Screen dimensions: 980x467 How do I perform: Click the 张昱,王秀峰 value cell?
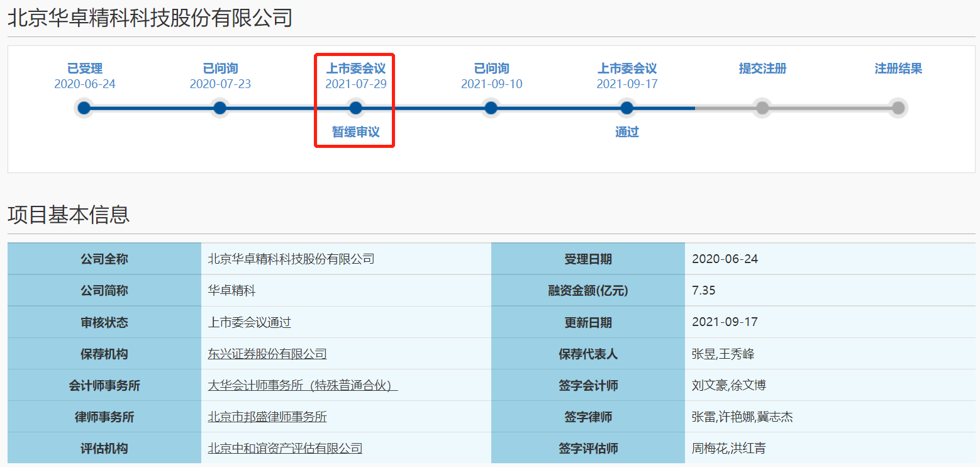830,354
